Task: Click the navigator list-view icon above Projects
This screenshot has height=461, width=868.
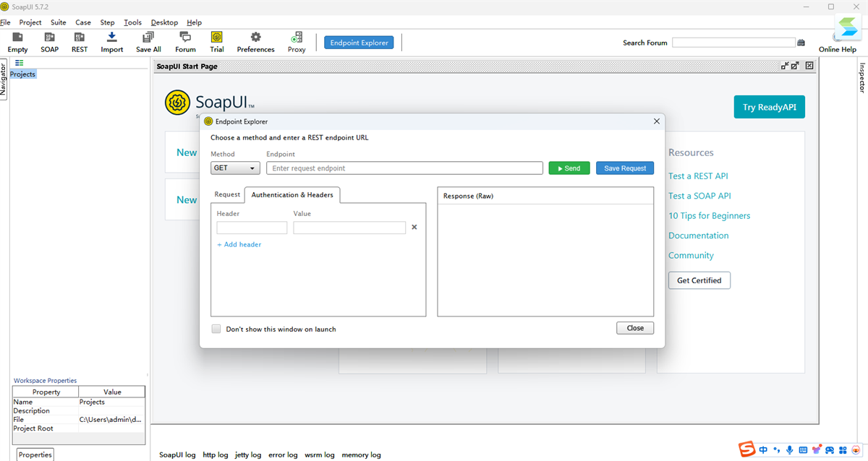Action: pos(20,63)
